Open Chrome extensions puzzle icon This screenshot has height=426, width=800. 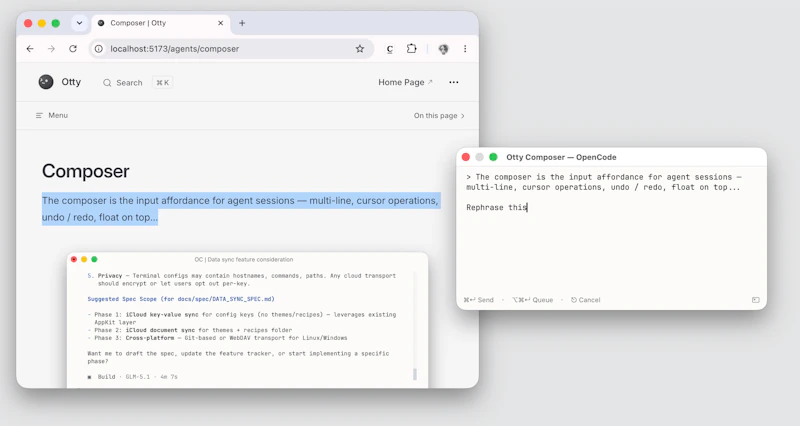pos(412,49)
